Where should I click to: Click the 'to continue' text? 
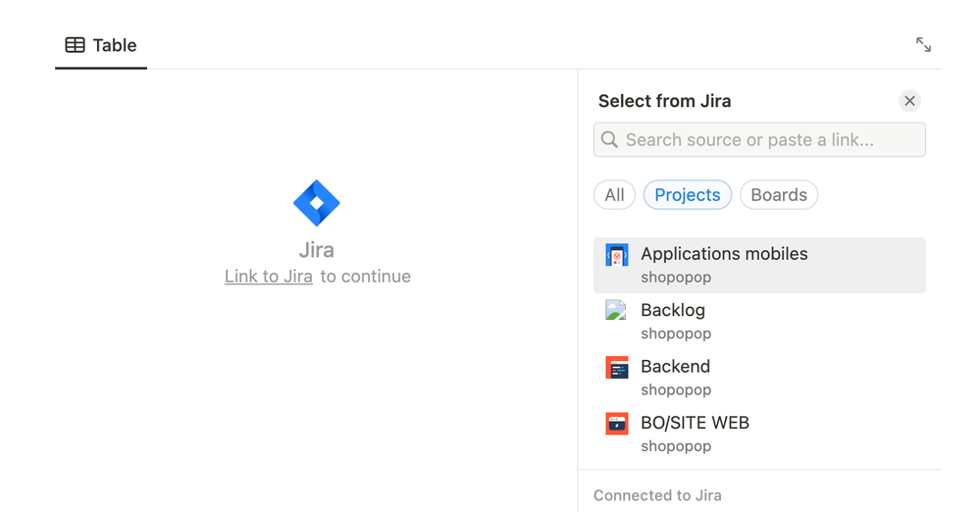click(x=366, y=277)
